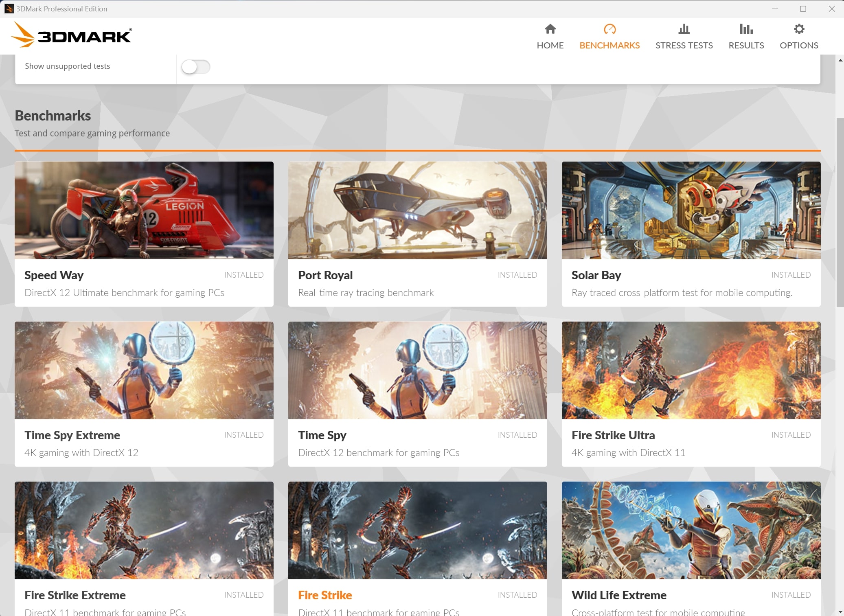Click the Results bars icon
The width and height of the screenshot is (844, 616).
click(x=746, y=29)
